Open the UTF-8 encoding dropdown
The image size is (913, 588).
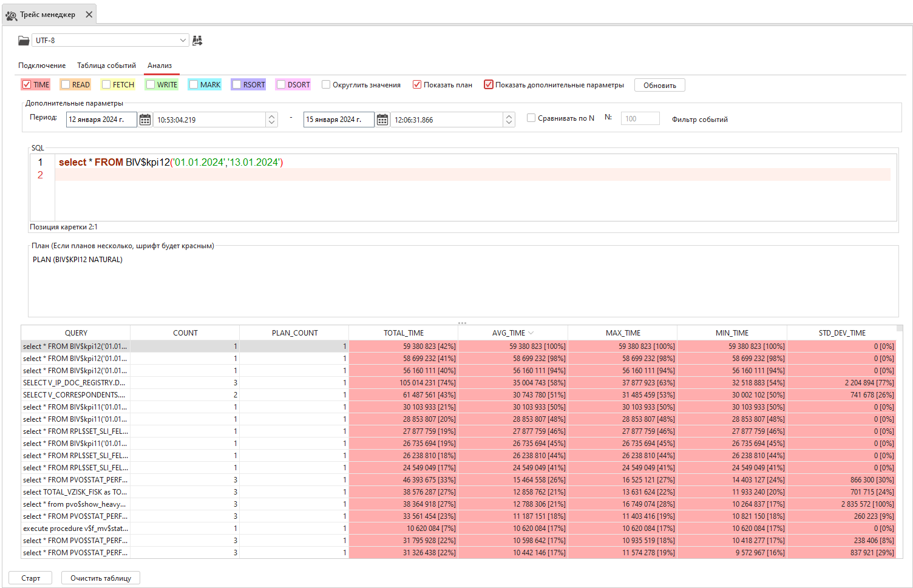(183, 40)
